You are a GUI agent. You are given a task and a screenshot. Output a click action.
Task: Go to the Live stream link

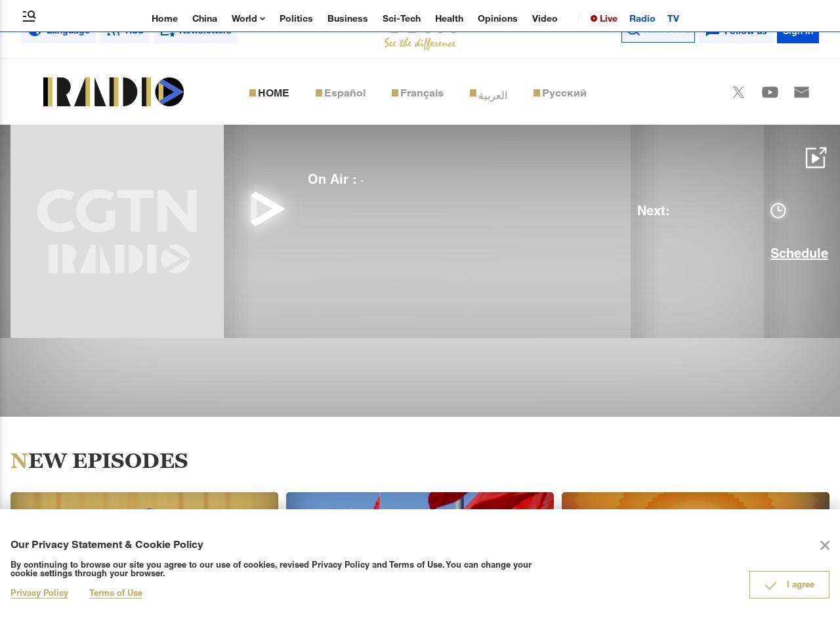[604, 18]
